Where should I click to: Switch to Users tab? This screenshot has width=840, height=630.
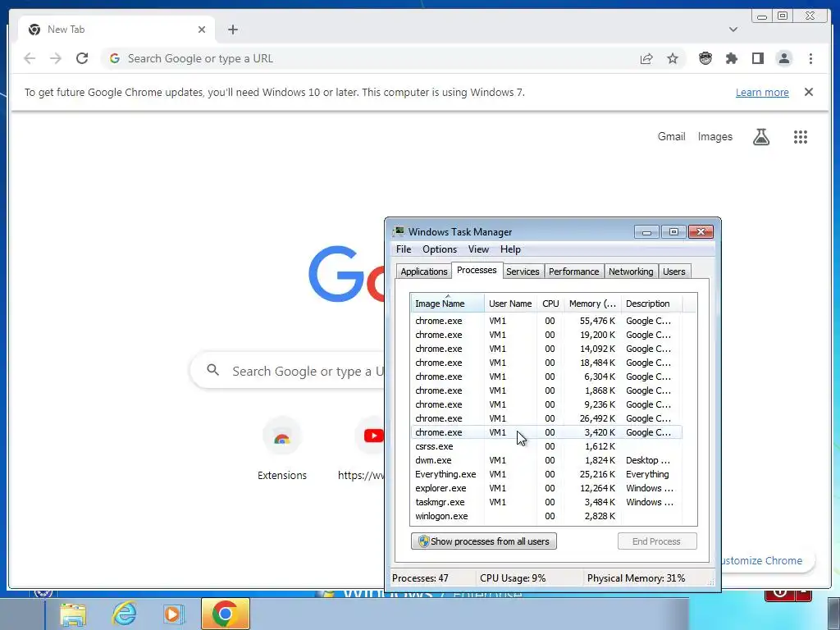(674, 272)
